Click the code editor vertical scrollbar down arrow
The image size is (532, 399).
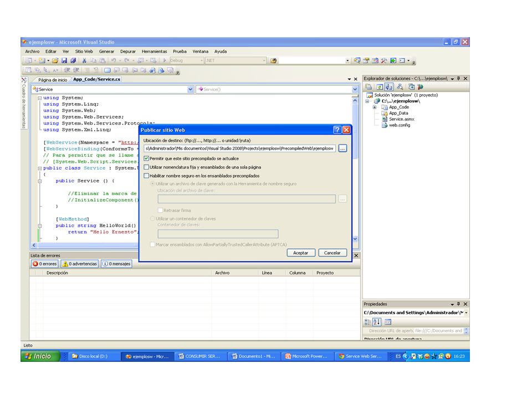355,239
